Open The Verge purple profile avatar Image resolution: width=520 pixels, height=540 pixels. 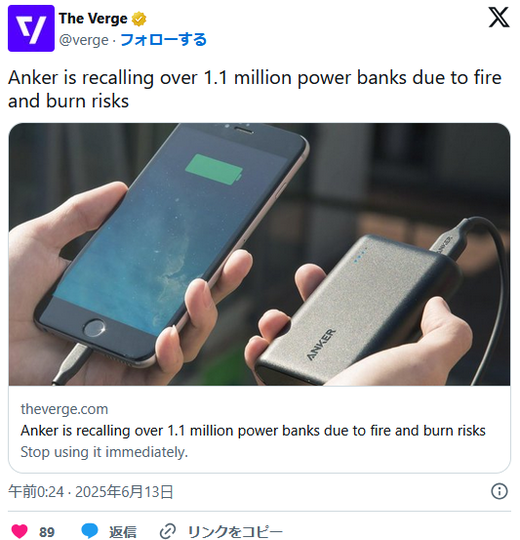point(31,29)
